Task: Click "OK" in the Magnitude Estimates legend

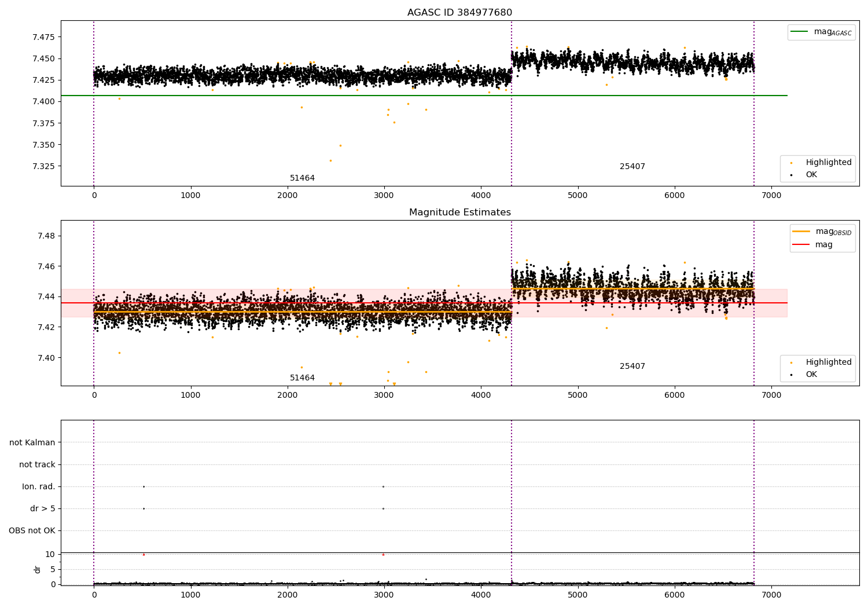Action: tap(811, 375)
